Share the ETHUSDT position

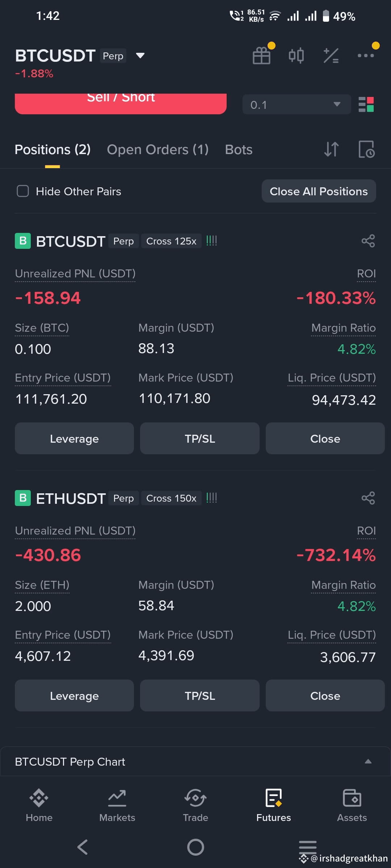click(368, 498)
